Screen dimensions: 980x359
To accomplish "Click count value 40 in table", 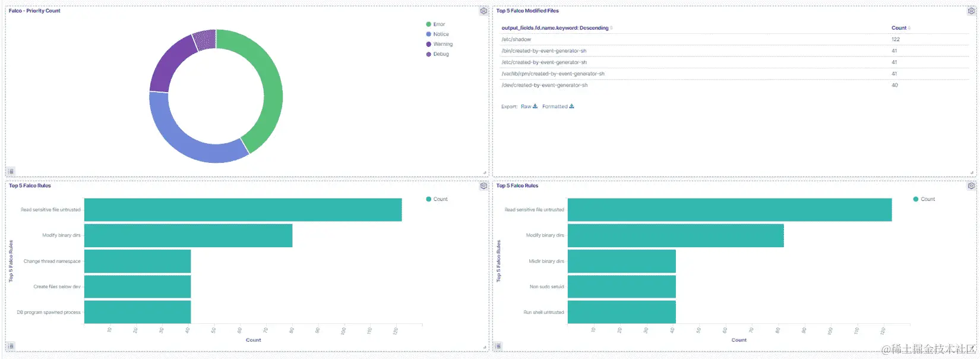I will pyautogui.click(x=894, y=85).
